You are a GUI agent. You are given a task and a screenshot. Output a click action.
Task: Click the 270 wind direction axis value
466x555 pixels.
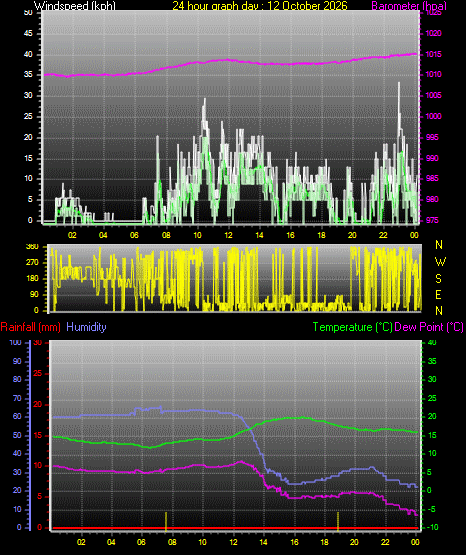[x=32, y=263]
